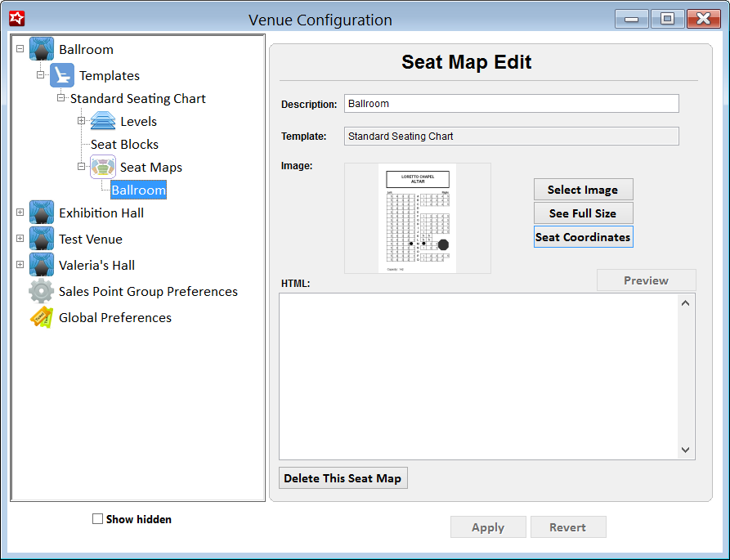Expand the Valeria's Hall tree node
This screenshot has width=730, height=560.
pos(20,265)
